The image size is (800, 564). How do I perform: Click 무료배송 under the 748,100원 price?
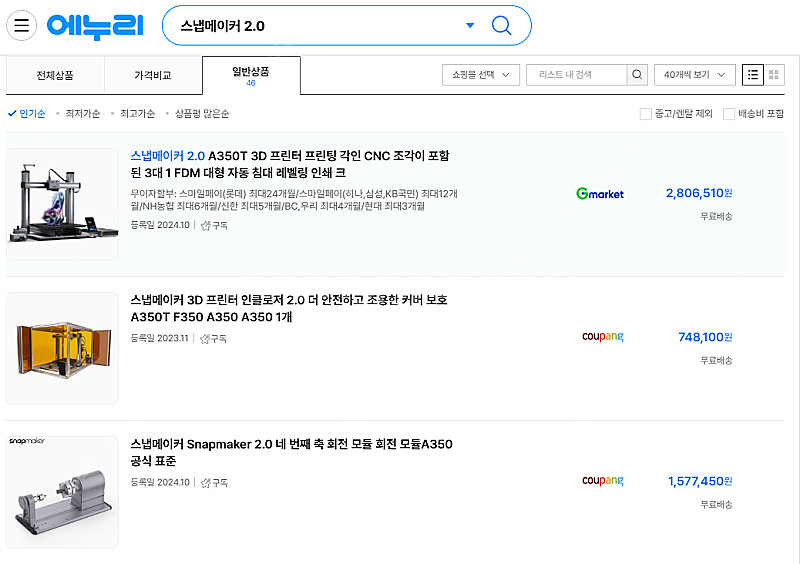tap(716, 360)
